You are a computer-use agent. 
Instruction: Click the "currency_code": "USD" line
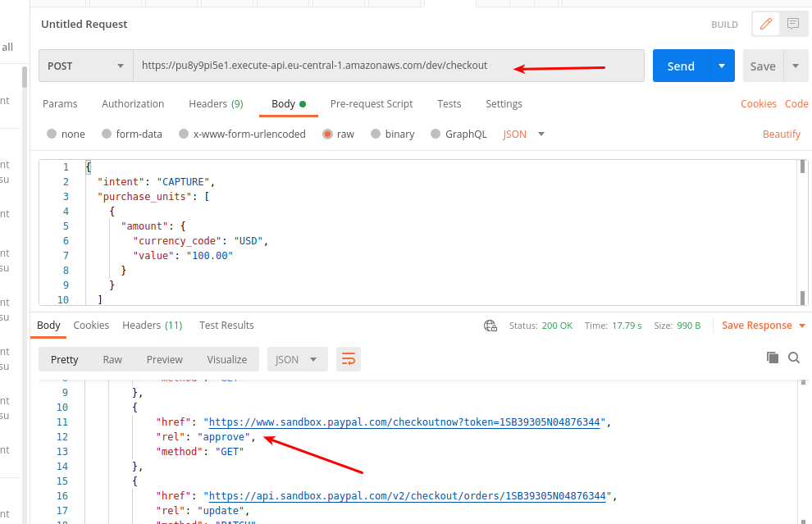[x=200, y=241]
